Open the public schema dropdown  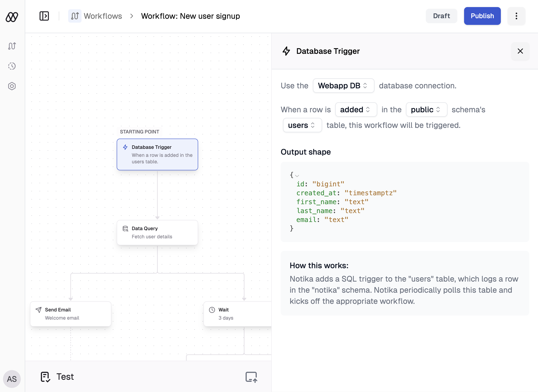pos(426,109)
